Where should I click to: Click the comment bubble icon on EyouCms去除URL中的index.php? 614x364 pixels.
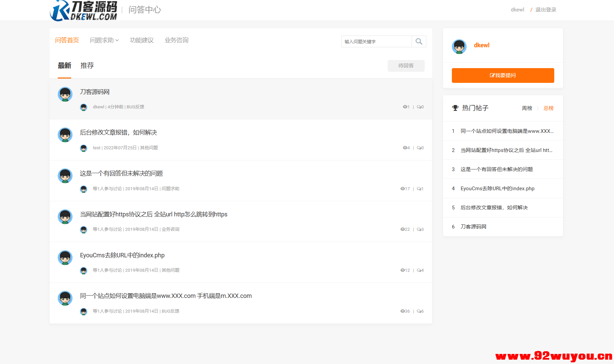(419, 270)
